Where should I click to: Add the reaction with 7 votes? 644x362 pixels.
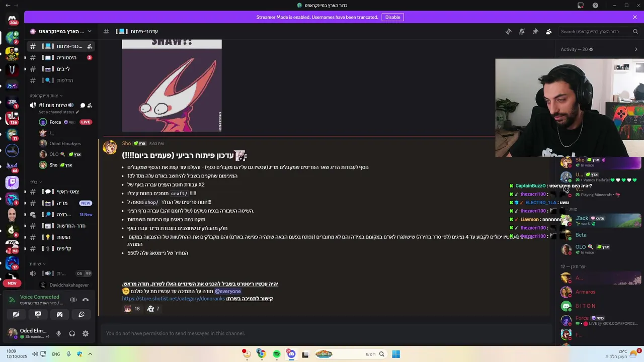pos(153,309)
